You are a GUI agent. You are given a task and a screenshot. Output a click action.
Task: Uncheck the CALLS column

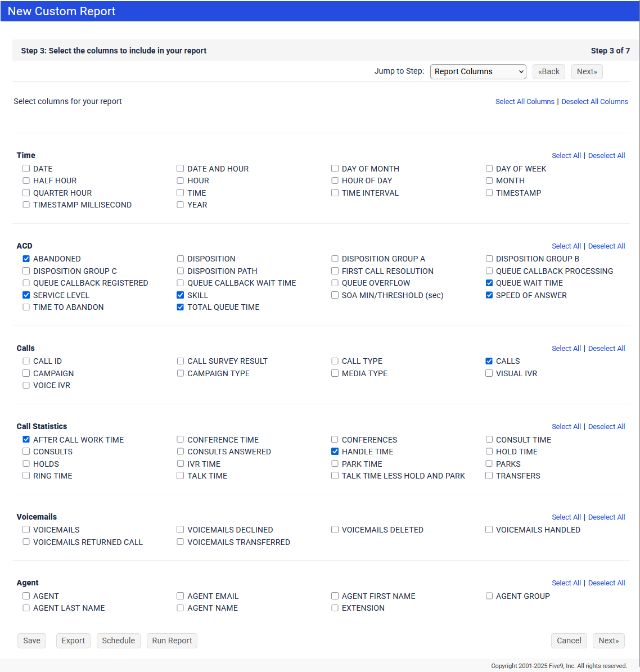[489, 360]
